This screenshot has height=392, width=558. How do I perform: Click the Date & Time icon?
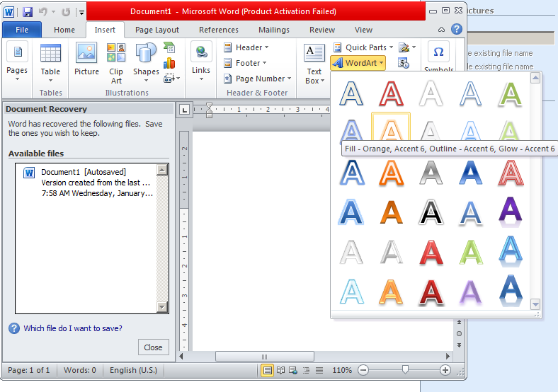click(404, 63)
